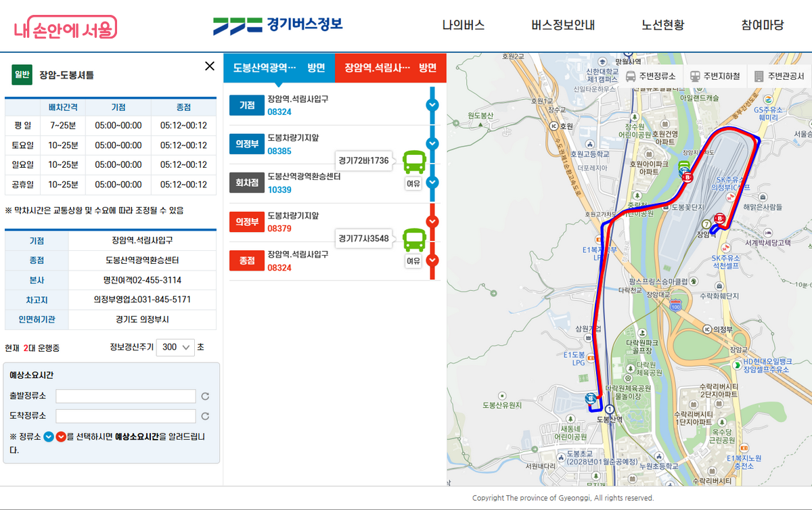Select the blue arrow for 기점 장암역.석림사입구
The width and height of the screenshot is (812, 510).
[433, 105]
